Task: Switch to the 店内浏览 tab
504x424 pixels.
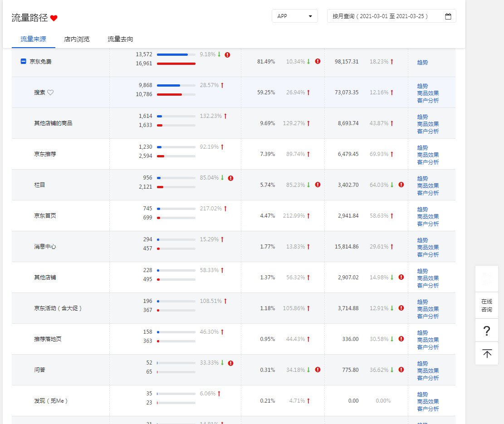Action: pyautogui.click(x=77, y=39)
